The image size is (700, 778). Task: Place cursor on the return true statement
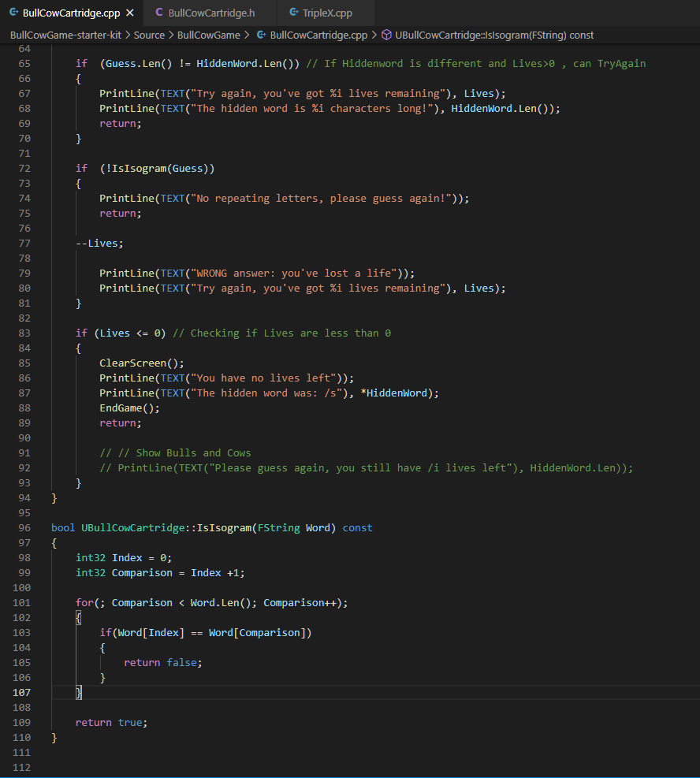click(110, 722)
